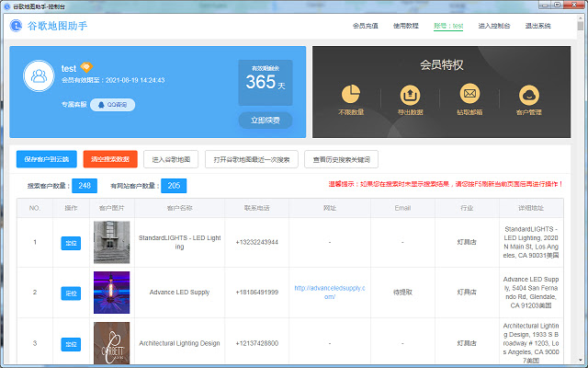Click the 客户名称 column header
The width and height of the screenshot is (588, 368).
pyautogui.click(x=180, y=208)
